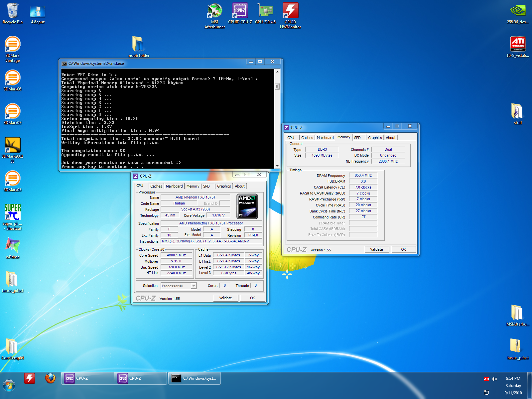Open the hexus_pifast zip archive on the right

click(518, 349)
